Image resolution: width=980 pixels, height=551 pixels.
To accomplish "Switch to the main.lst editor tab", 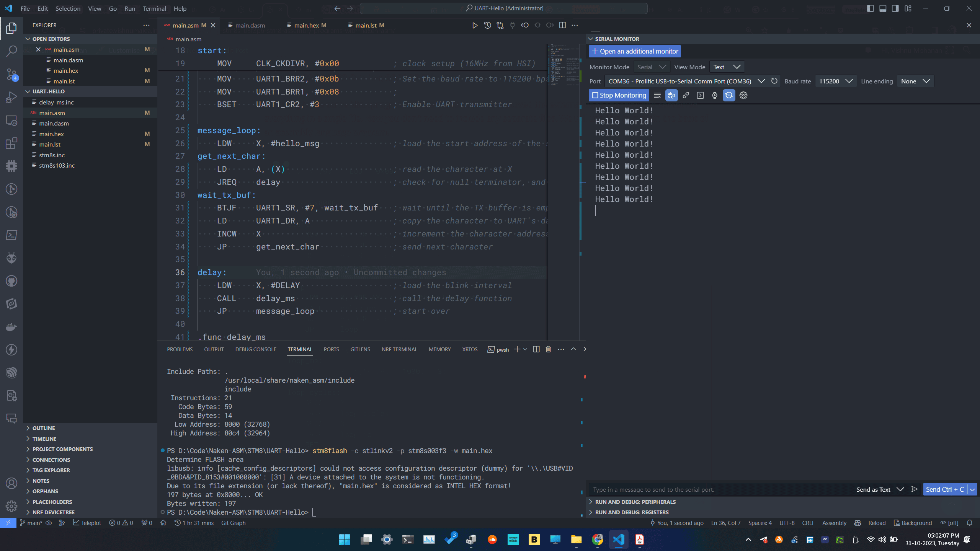I will 366,25.
